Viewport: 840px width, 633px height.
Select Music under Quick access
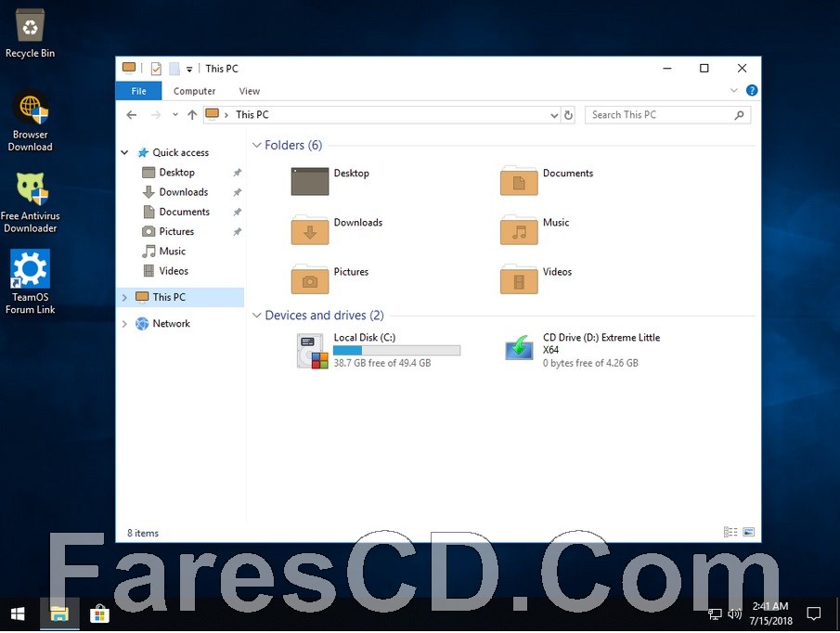pyautogui.click(x=172, y=252)
